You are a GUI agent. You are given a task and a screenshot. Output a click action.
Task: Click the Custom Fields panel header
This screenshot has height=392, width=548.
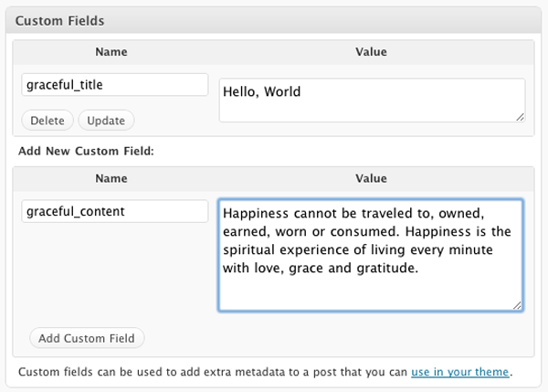[273, 21]
